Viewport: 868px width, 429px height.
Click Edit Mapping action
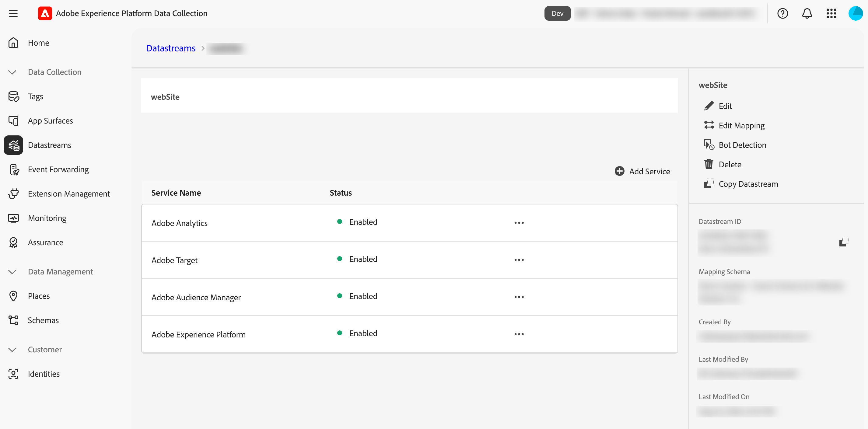pyautogui.click(x=741, y=126)
